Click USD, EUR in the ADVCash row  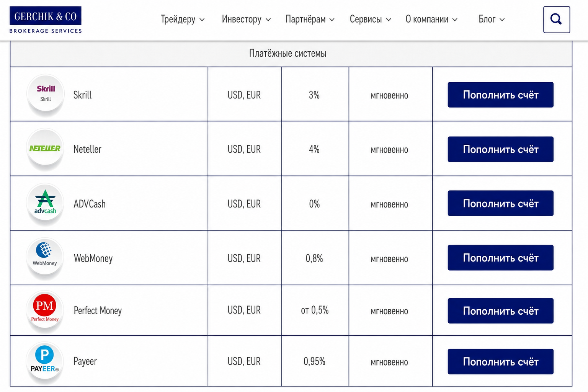(x=244, y=204)
